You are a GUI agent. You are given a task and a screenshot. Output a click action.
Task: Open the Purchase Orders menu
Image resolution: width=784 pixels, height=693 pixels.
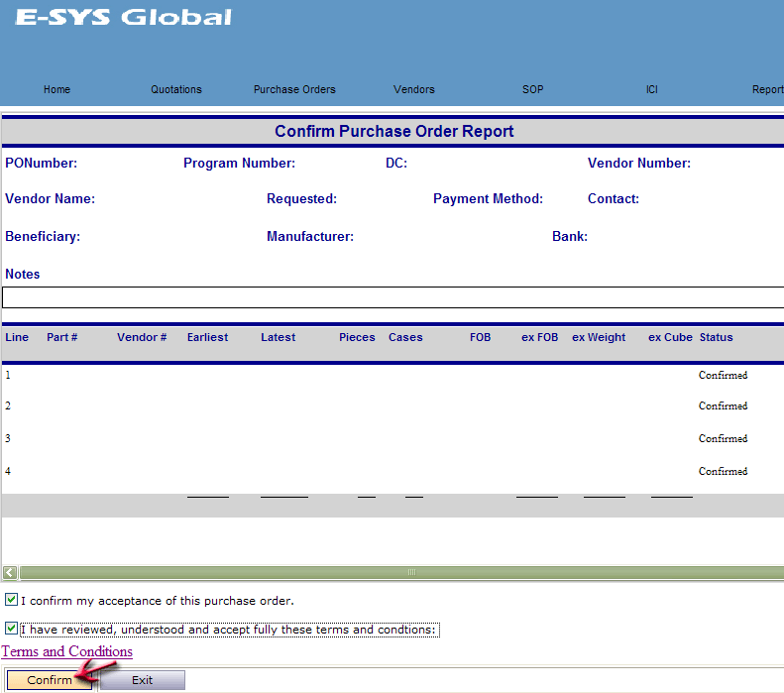coord(294,89)
